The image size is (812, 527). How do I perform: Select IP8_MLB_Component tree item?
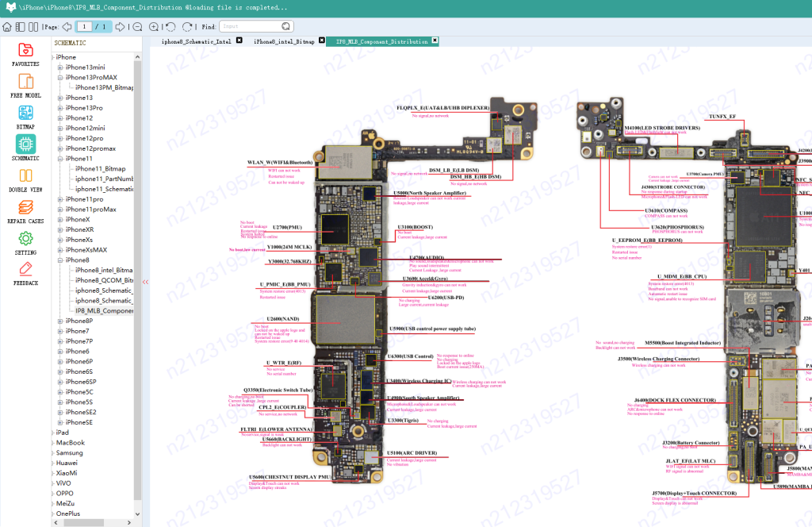tap(104, 311)
